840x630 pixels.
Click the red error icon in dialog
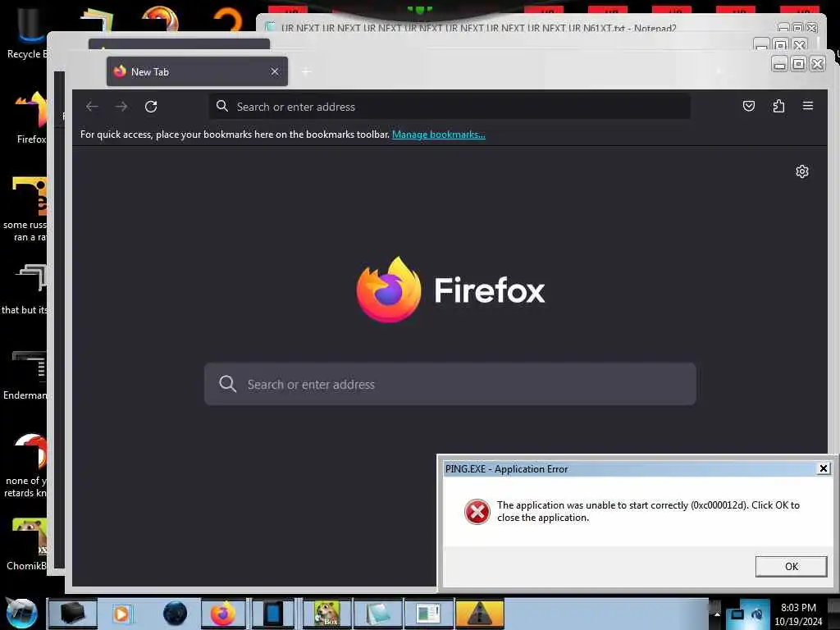point(477,512)
